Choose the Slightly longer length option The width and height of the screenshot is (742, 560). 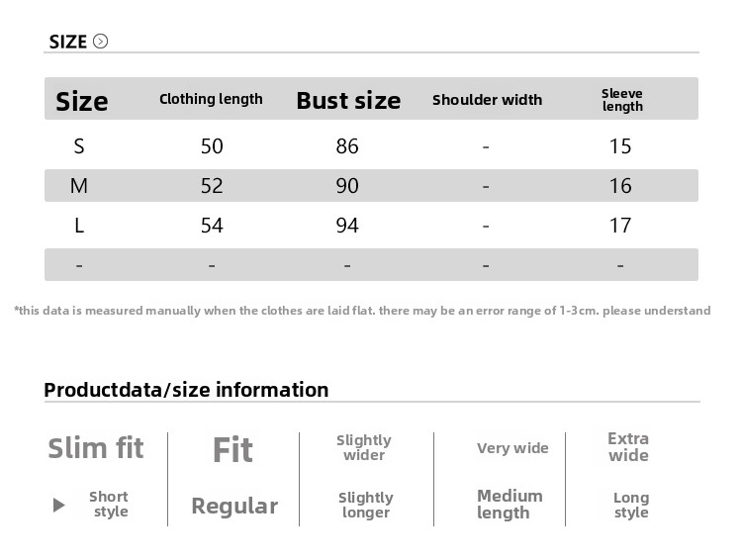pyautogui.click(x=366, y=505)
